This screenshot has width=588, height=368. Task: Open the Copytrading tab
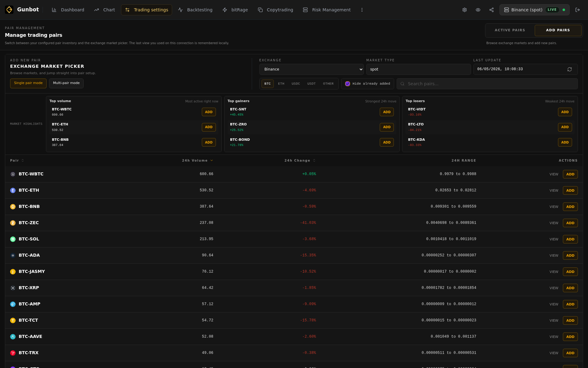[x=275, y=10]
